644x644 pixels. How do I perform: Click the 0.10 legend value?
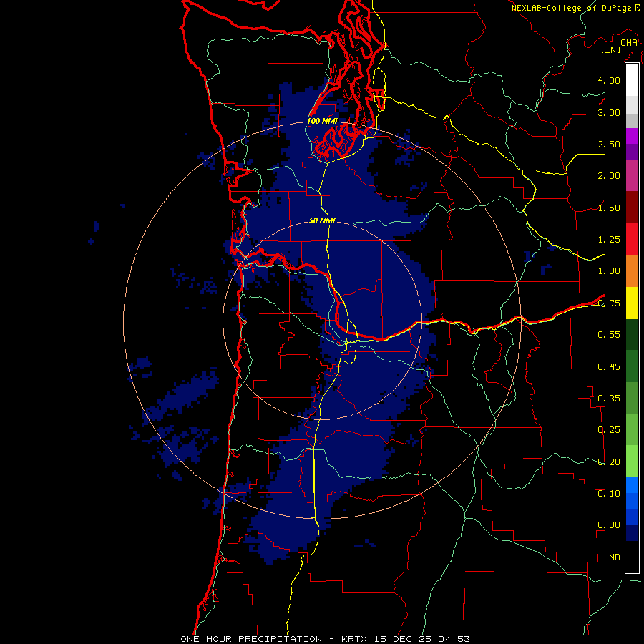[609, 493]
